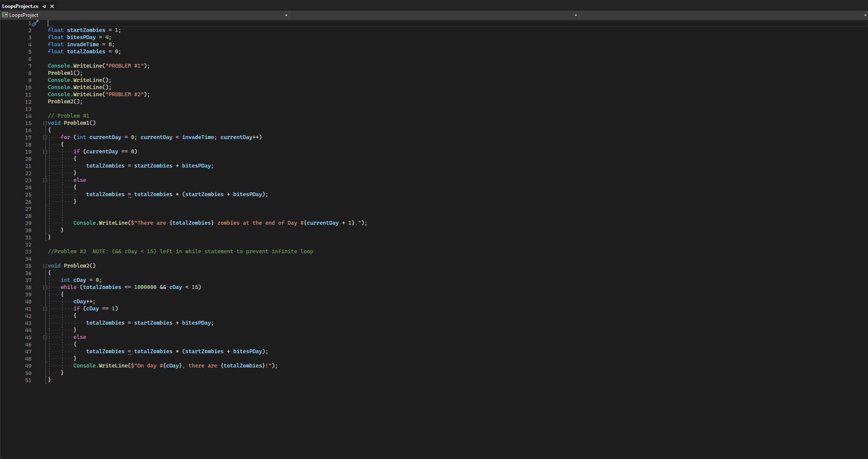Collapse the if currentDay == 0 block
This screenshot has height=459, width=868.
tap(45, 152)
